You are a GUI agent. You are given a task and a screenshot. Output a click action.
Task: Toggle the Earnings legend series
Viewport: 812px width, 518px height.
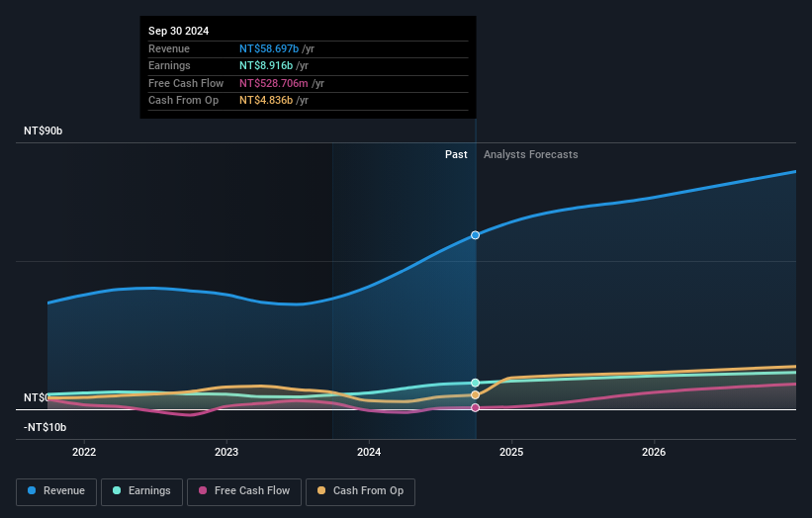(x=141, y=491)
